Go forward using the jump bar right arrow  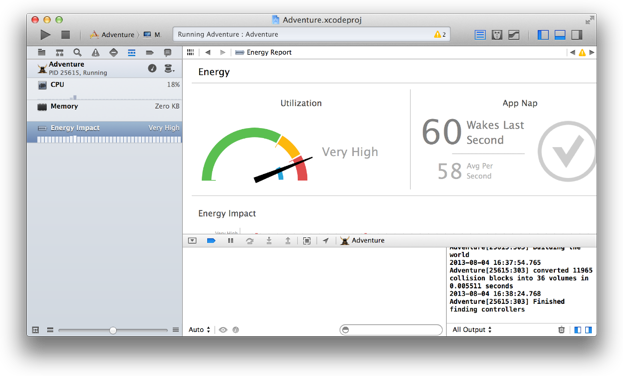[x=222, y=52]
